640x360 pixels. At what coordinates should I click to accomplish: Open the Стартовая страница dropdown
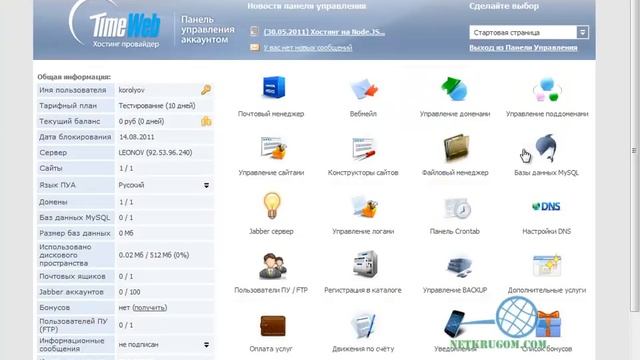tap(529, 32)
